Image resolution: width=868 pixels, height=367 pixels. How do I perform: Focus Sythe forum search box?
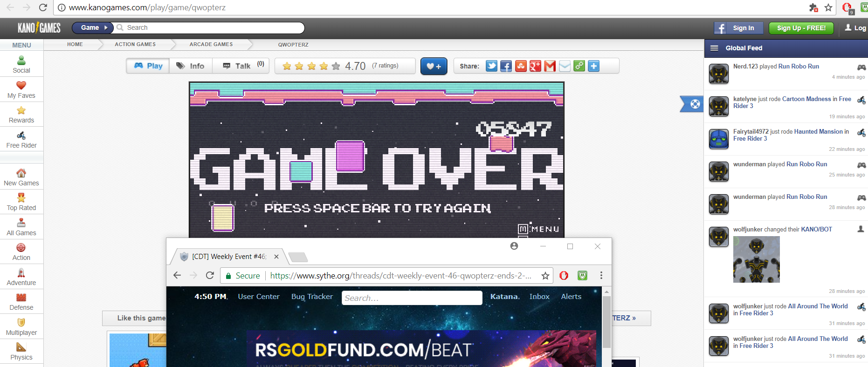point(412,298)
